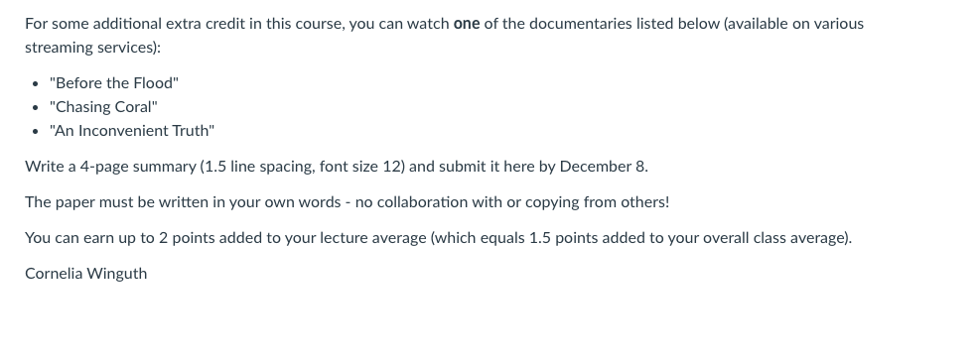This screenshot has width=980, height=363.
Task: Click the "Chasing Coral" list item
Action: point(103,107)
